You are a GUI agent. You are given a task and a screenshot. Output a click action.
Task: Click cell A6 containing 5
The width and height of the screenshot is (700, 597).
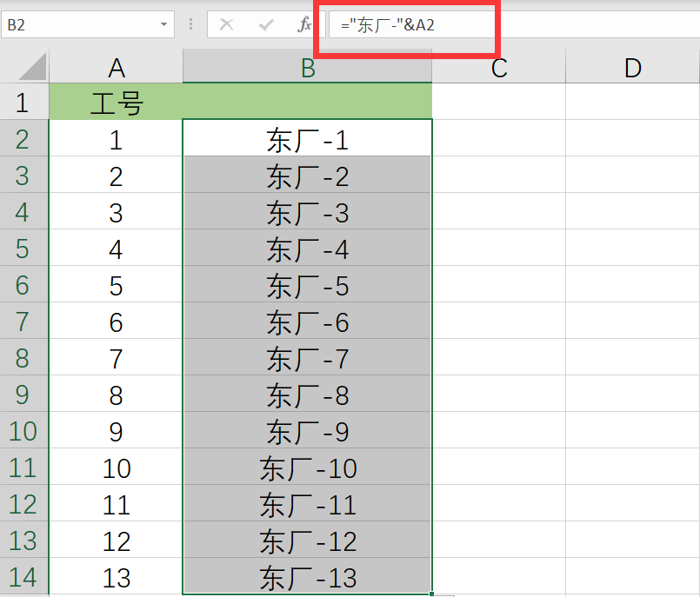[x=116, y=285]
